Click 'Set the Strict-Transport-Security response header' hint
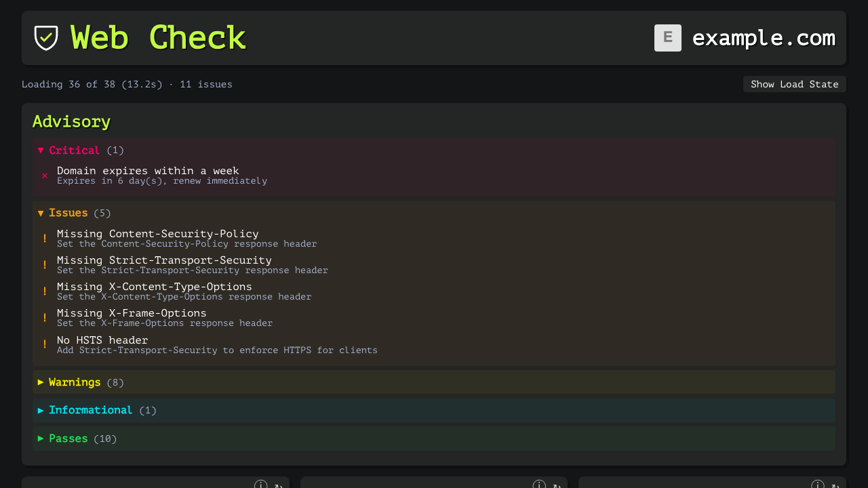Screen dimensions: 868x488 193,270
